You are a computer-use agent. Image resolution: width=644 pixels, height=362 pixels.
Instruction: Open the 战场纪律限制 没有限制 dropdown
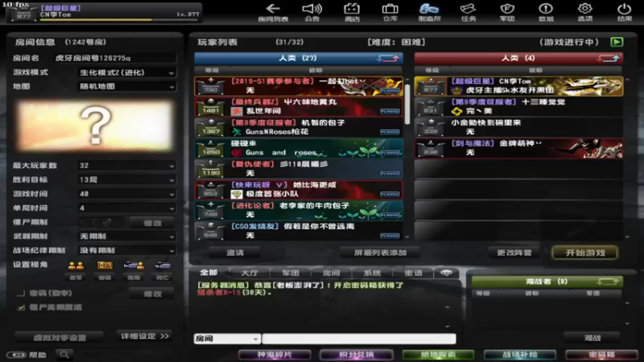pos(127,250)
